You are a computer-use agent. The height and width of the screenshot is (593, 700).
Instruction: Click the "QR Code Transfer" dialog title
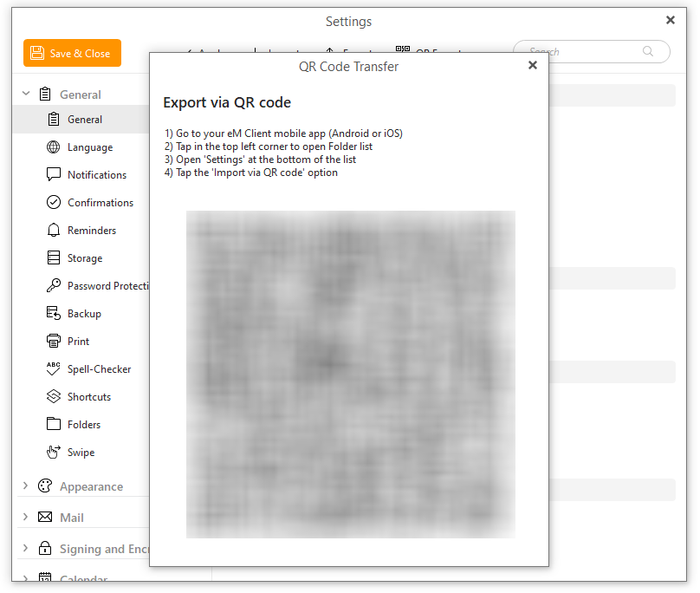tap(348, 67)
